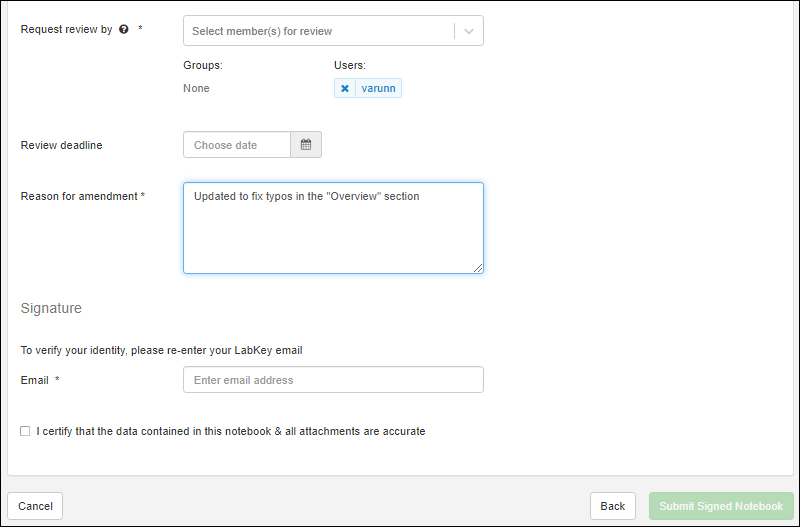Click the Email field label
Viewport: 800px width, 527px height.
pos(35,380)
